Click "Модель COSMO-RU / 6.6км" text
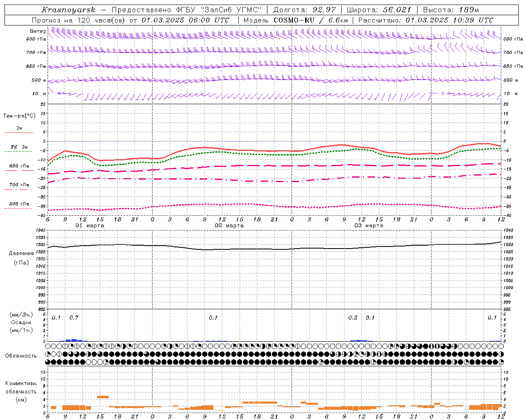525x420 pixels. click(296, 20)
